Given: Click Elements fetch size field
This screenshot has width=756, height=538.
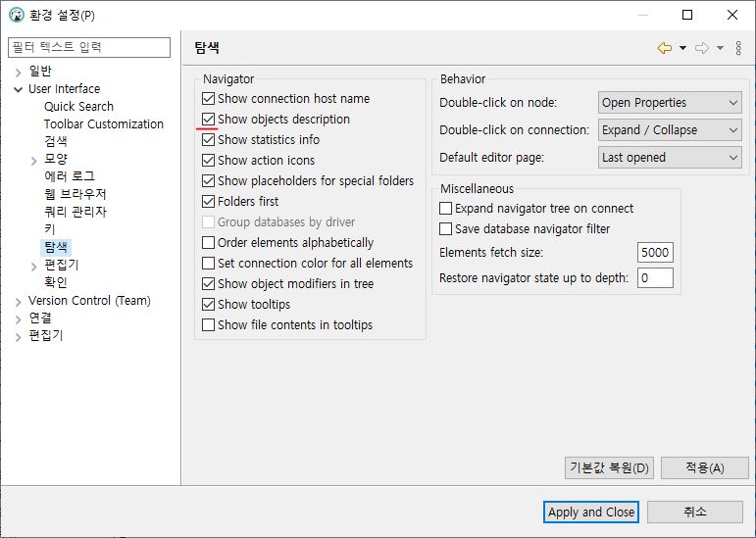Looking at the screenshot, I should (x=655, y=253).
